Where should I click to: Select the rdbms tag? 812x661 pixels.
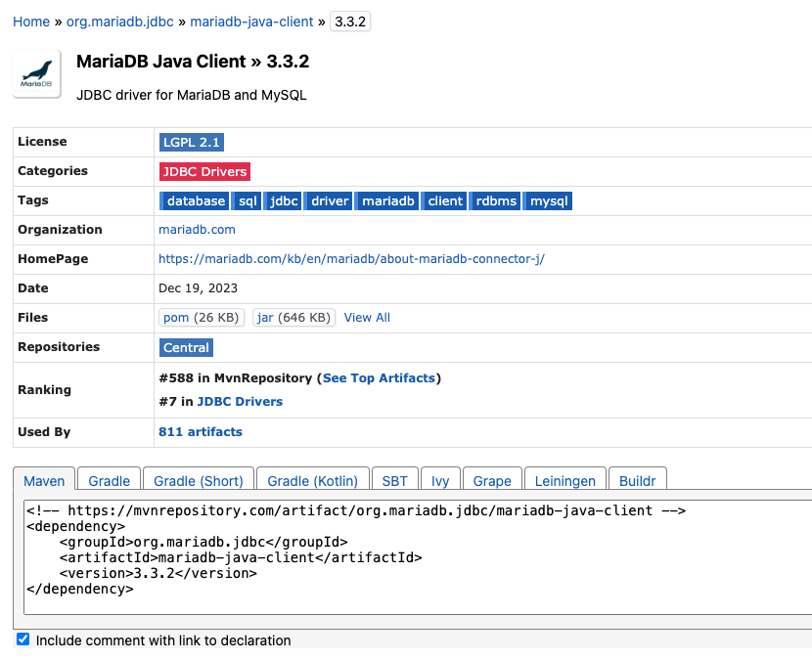pyautogui.click(x=495, y=200)
